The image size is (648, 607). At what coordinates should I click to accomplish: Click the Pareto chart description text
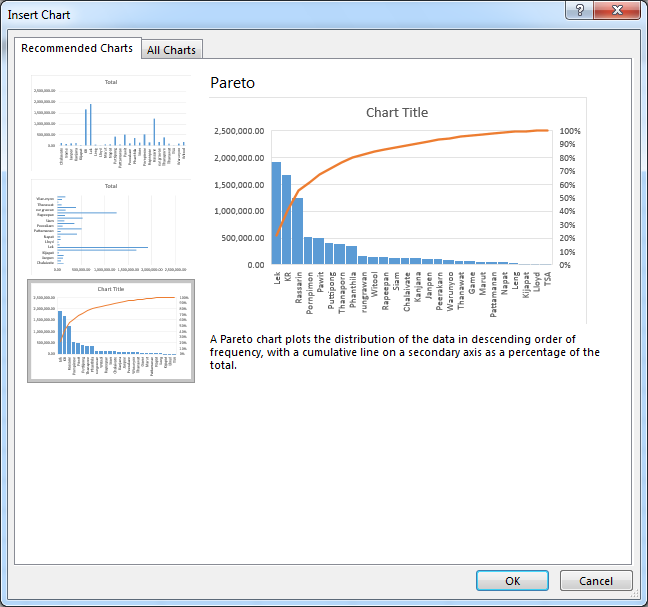[405, 352]
